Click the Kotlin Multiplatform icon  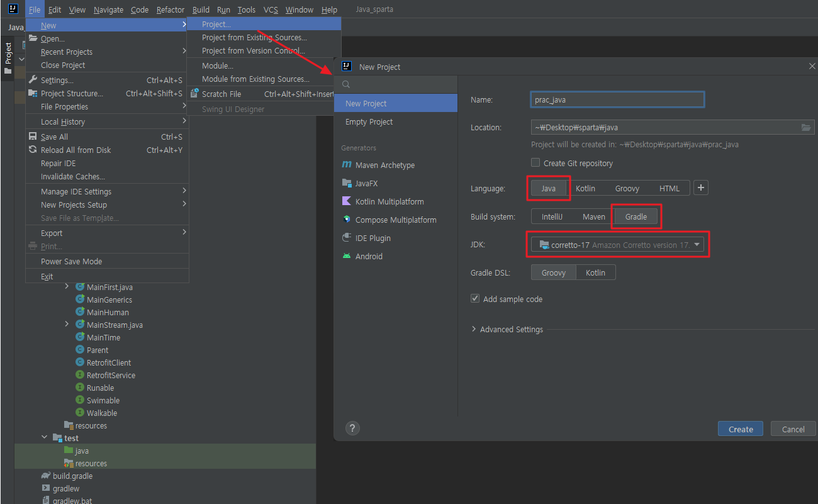coord(347,201)
